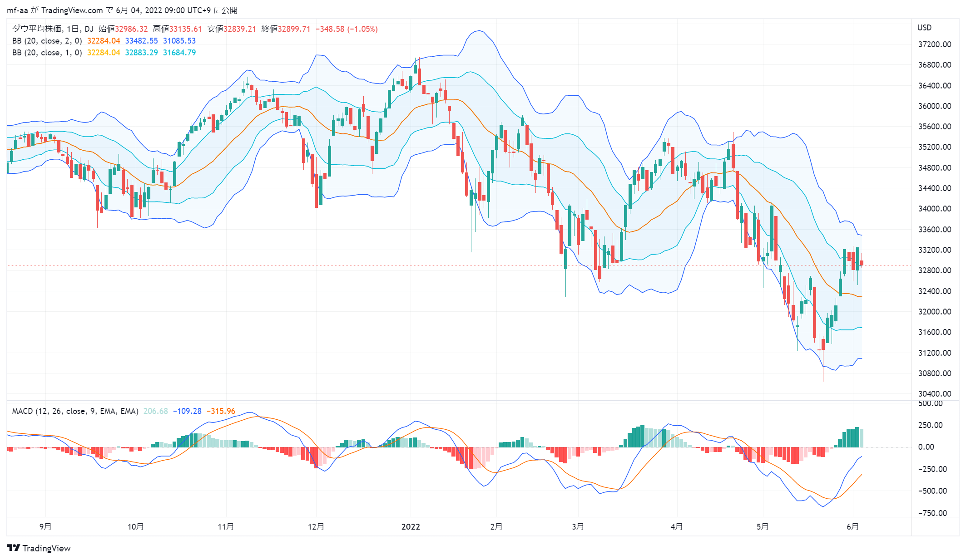Click the 2022 year marker on time axis

click(x=411, y=526)
